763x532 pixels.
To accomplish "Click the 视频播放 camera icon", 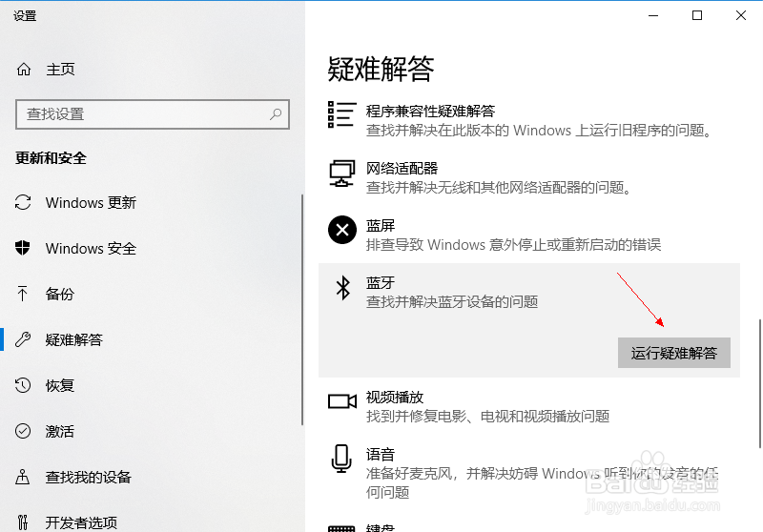I will click(x=342, y=401).
